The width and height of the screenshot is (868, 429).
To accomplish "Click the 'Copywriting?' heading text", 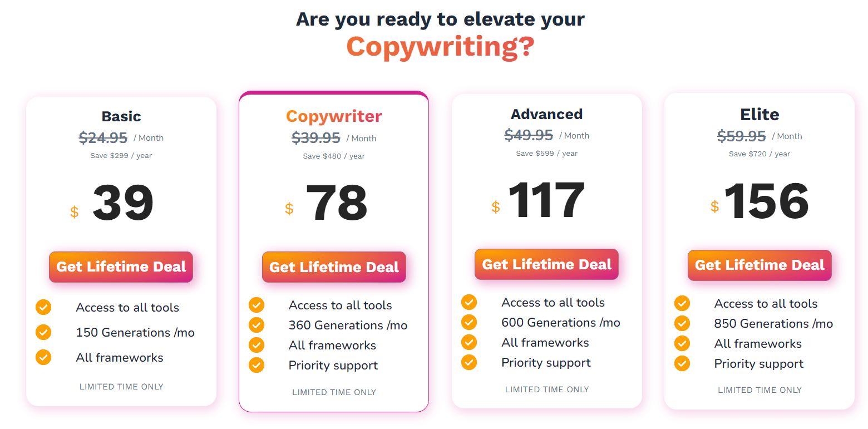I will [440, 46].
